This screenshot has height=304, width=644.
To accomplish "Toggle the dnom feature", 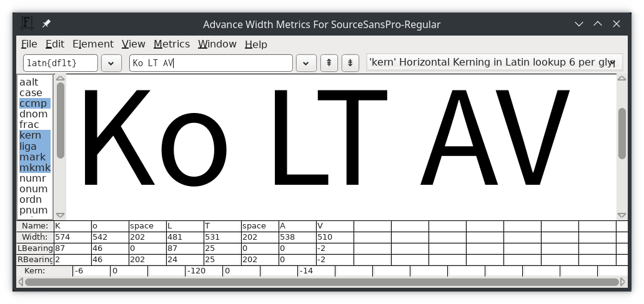I will coord(35,114).
